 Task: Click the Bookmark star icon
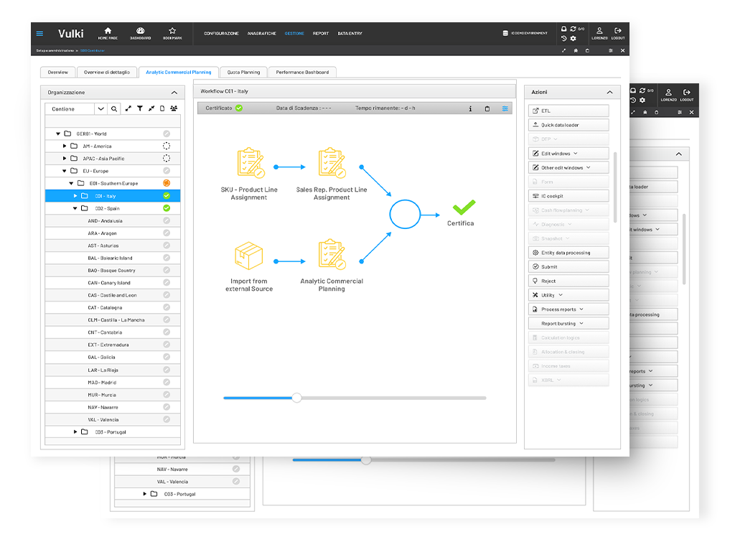pos(172,31)
